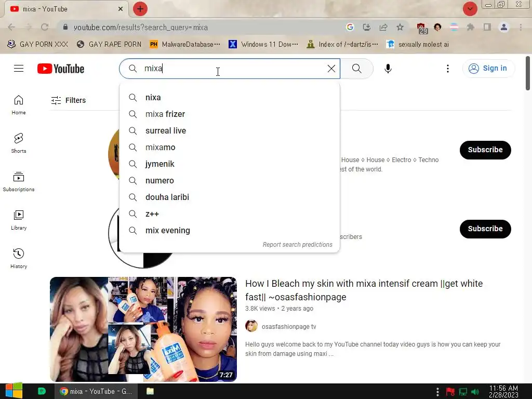
Task: Open the Windows Start button
Action: point(14,391)
